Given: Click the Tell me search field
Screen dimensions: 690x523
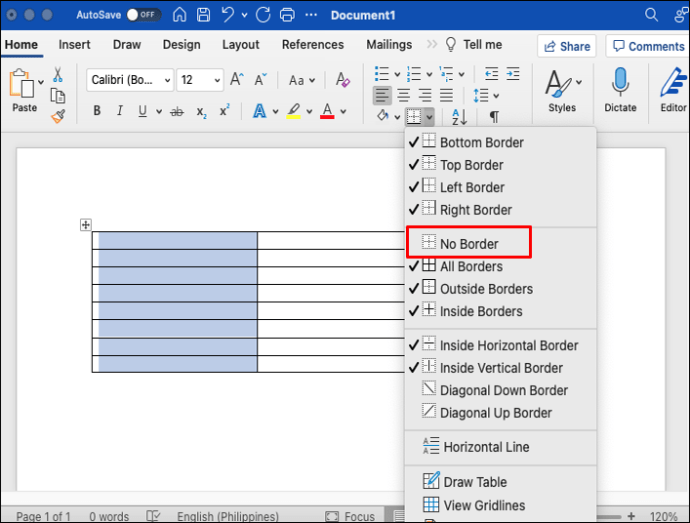Looking at the screenshot, I should [x=482, y=45].
